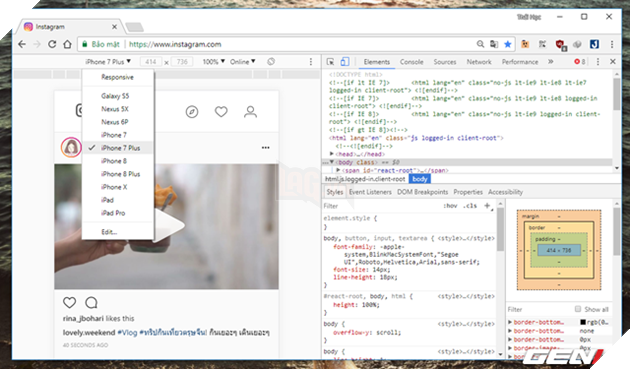Collapse the body element node

(331, 162)
